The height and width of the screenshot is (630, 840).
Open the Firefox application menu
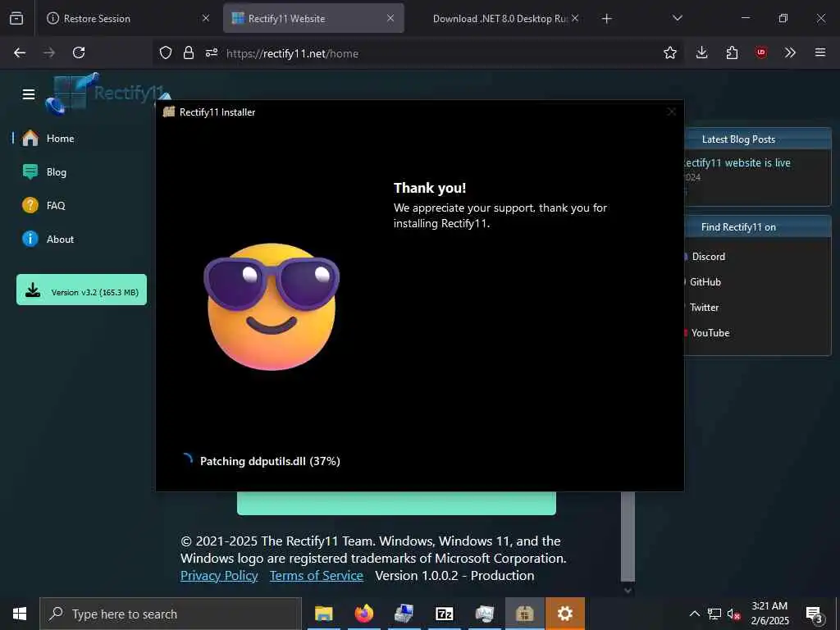tap(820, 52)
